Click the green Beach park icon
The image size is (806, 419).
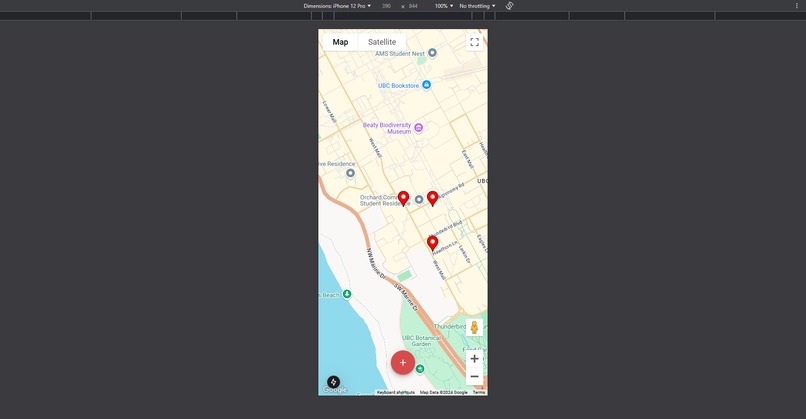347,294
